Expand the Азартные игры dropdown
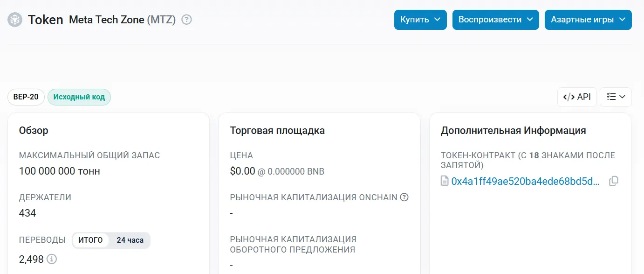 588,20
